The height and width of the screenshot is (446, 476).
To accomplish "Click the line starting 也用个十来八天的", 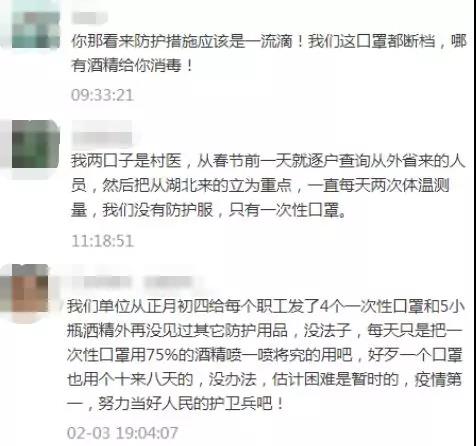I will 265,379.
